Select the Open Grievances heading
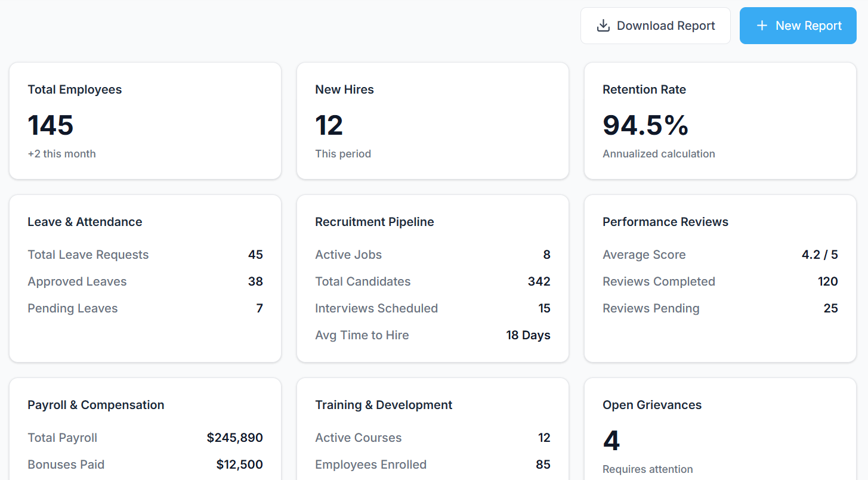 point(652,405)
